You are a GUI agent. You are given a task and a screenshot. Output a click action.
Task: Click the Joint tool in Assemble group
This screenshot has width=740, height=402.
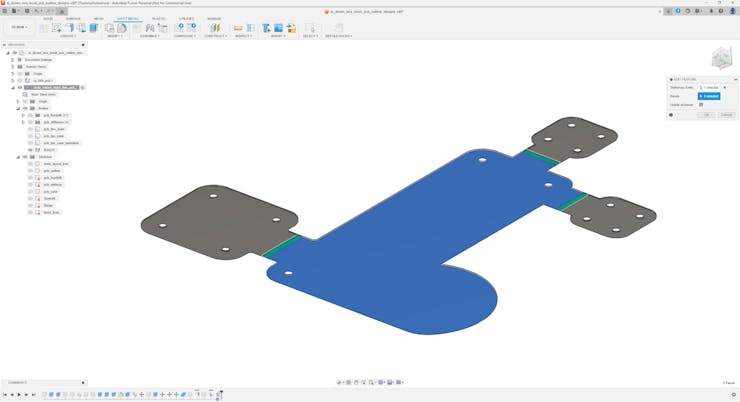(x=150, y=28)
